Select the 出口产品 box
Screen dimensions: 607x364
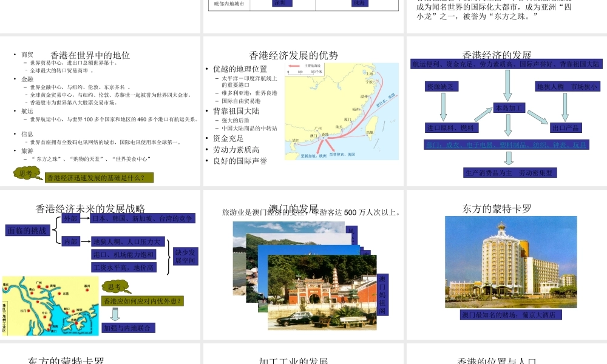(566, 127)
